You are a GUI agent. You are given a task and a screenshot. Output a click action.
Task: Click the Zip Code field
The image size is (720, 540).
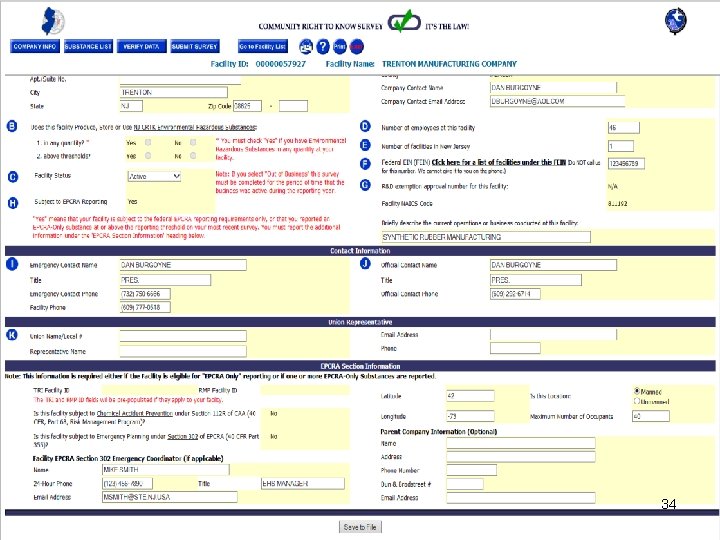tap(248, 106)
